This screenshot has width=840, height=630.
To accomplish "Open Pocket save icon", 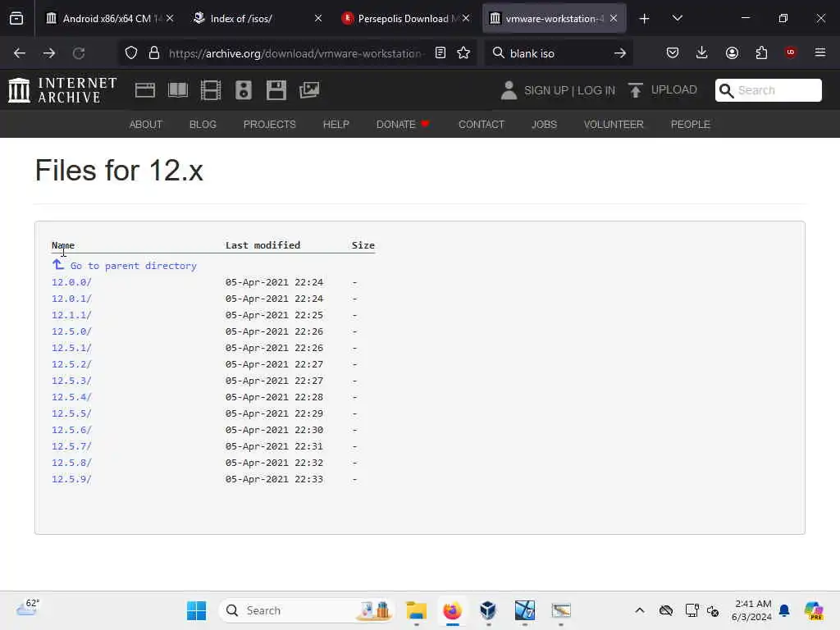I will tap(673, 52).
